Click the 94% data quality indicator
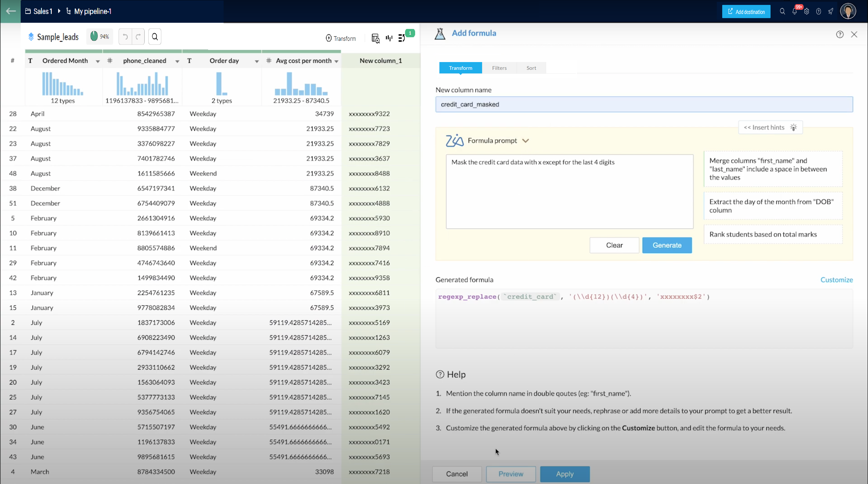Screen dimensions: 868x484 click(x=100, y=36)
